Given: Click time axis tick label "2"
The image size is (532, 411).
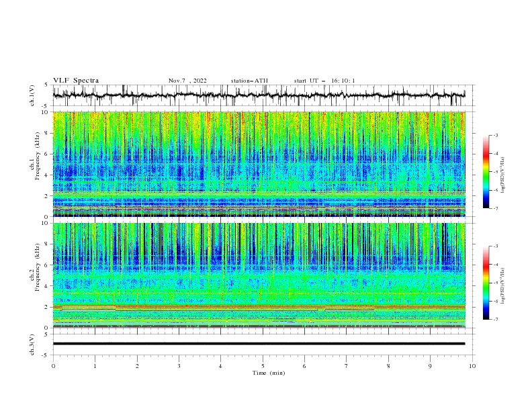Looking at the screenshot, I should tap(137, 366).
